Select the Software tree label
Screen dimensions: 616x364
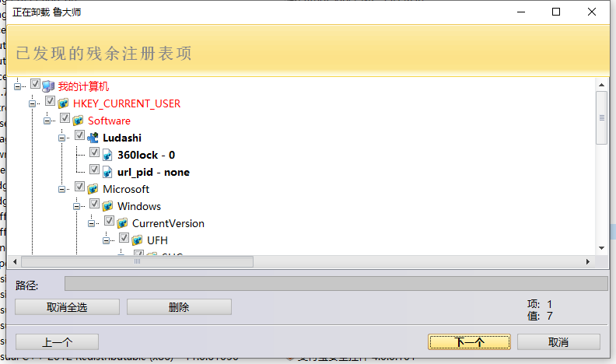point(109,121)
